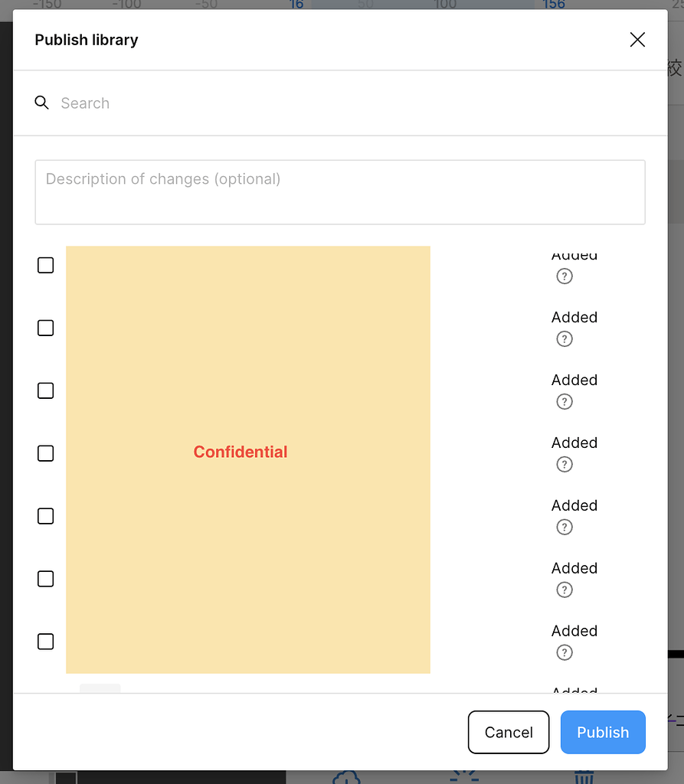Tick the first item checkbox
This screenshot has width=684, height=784.
point(45,265)
